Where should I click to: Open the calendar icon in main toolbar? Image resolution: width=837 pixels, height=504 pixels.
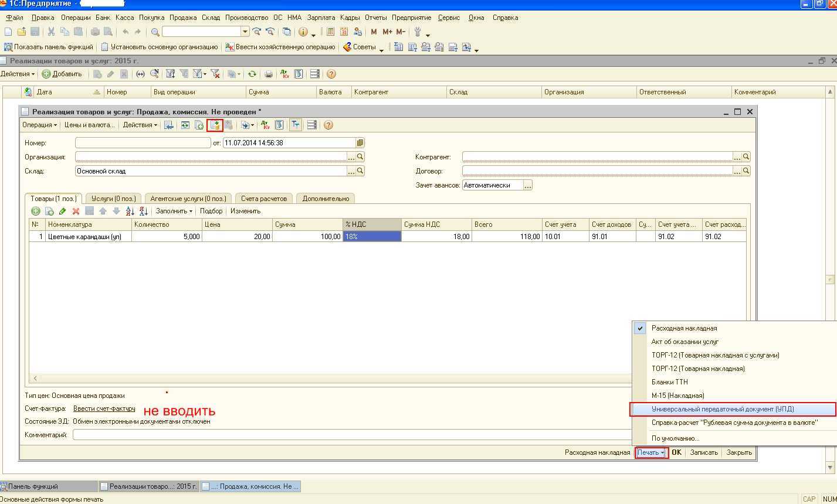(x=344, y=32)
